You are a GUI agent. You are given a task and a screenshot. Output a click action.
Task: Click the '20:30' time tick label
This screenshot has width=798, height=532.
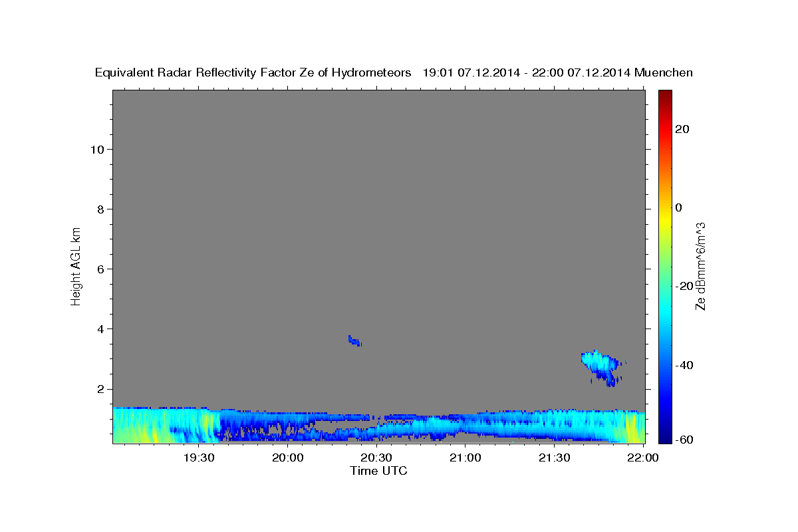click(377, 458)
